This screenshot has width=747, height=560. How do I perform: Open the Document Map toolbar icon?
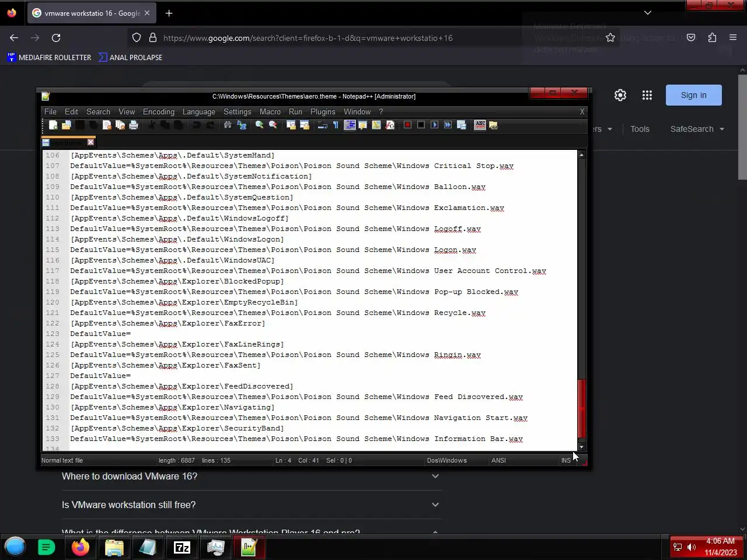click(x=376, y=125)
